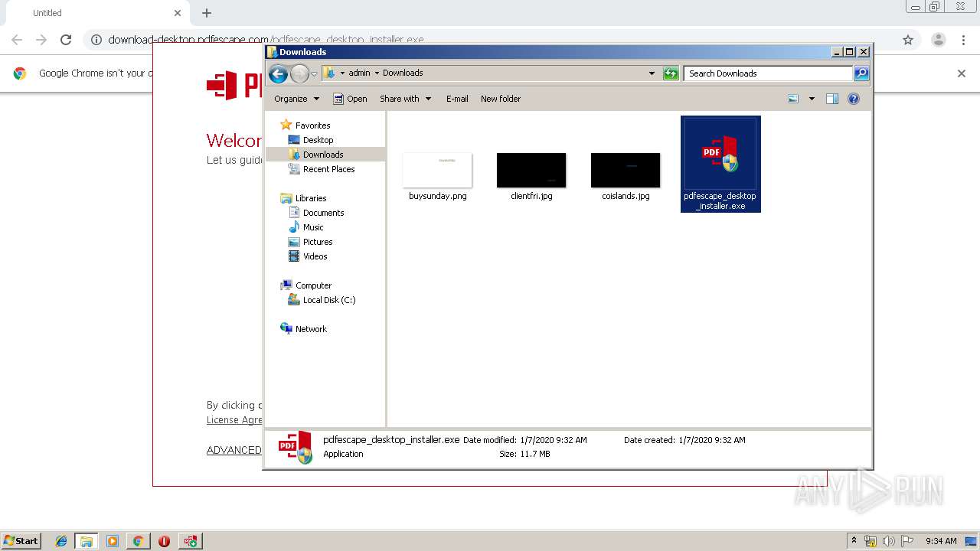Image resolution: width=980 pixels, height=551 pixels.
Task: Expand the address bar history dropdown
Action: [x=652, y=73]
